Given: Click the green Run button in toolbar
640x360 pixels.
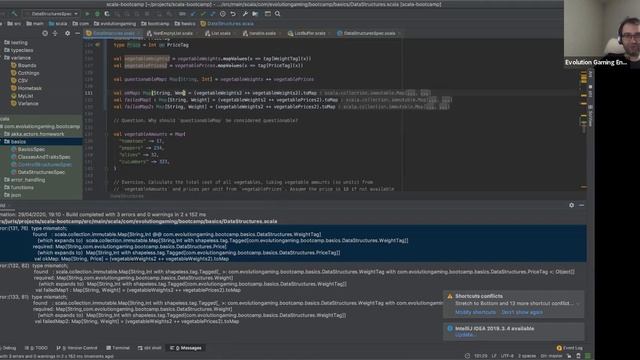Looking at the screenshot, I should pyautogui.click(x=87, y=14).
